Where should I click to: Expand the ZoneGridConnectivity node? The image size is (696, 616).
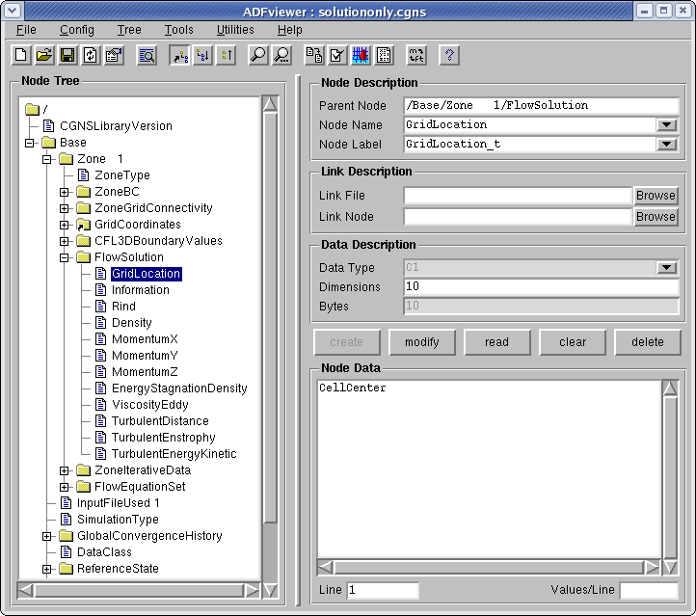65,208
